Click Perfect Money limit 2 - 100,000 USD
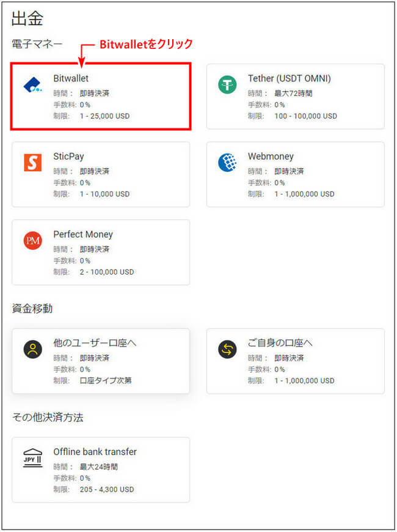Viewport: 397px width, 532px height. coord(107,272)
